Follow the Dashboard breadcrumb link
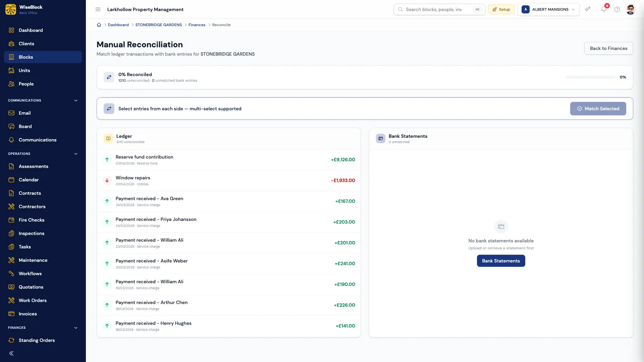 point(118,25)
